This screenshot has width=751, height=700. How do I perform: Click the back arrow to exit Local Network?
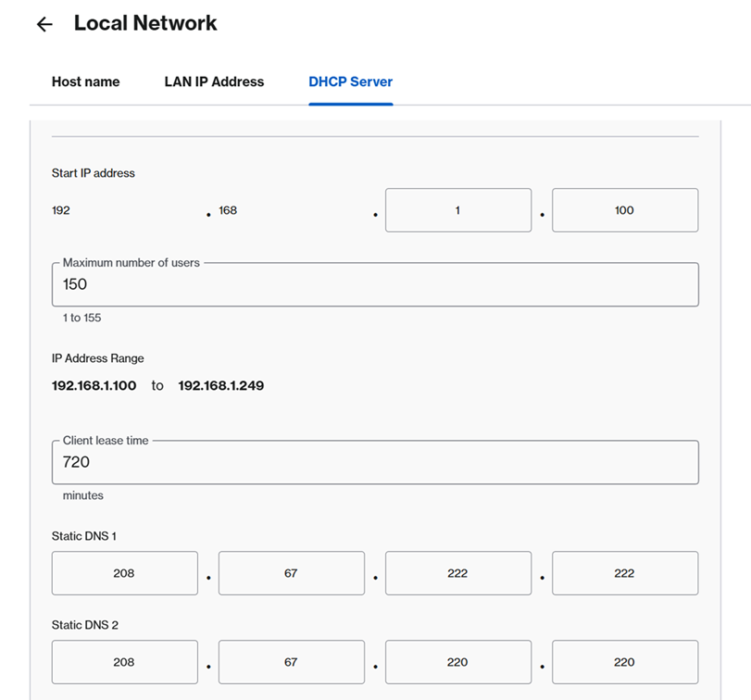[44, 23]
